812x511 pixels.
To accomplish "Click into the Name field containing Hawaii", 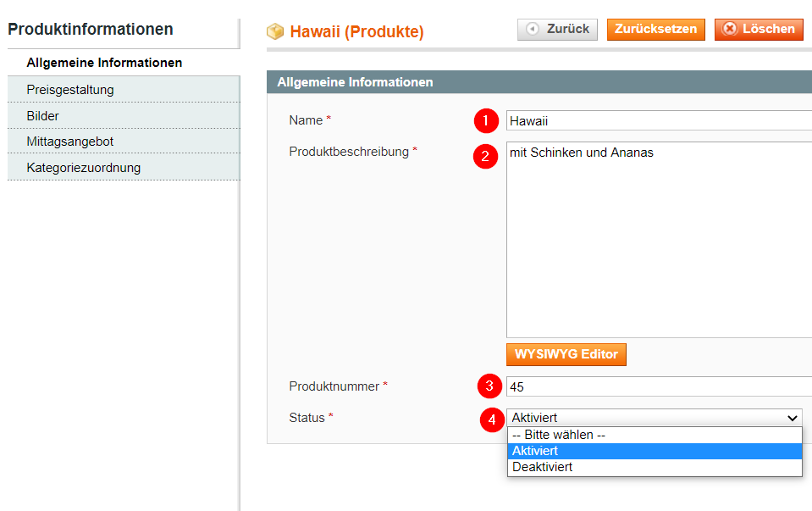I will tap(659, 120).
